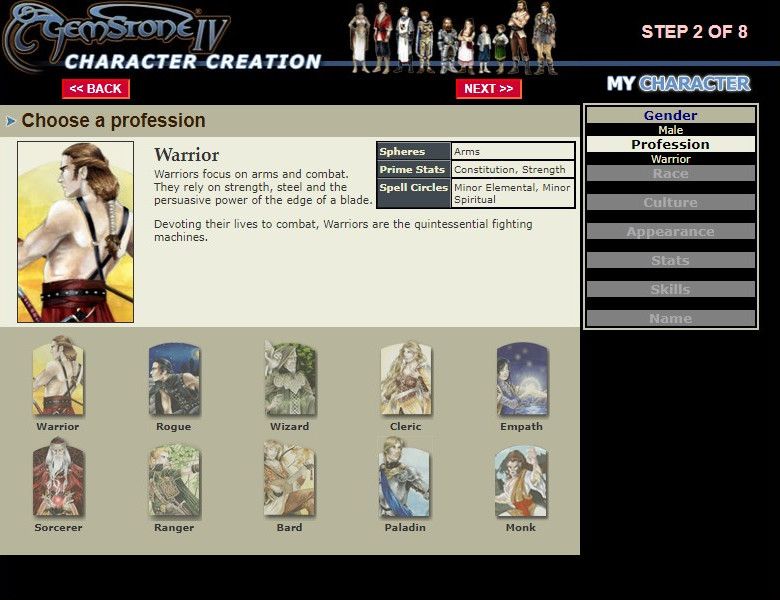Choose the Empath profession portrait

pyautogui.click(x=522, y=377)
